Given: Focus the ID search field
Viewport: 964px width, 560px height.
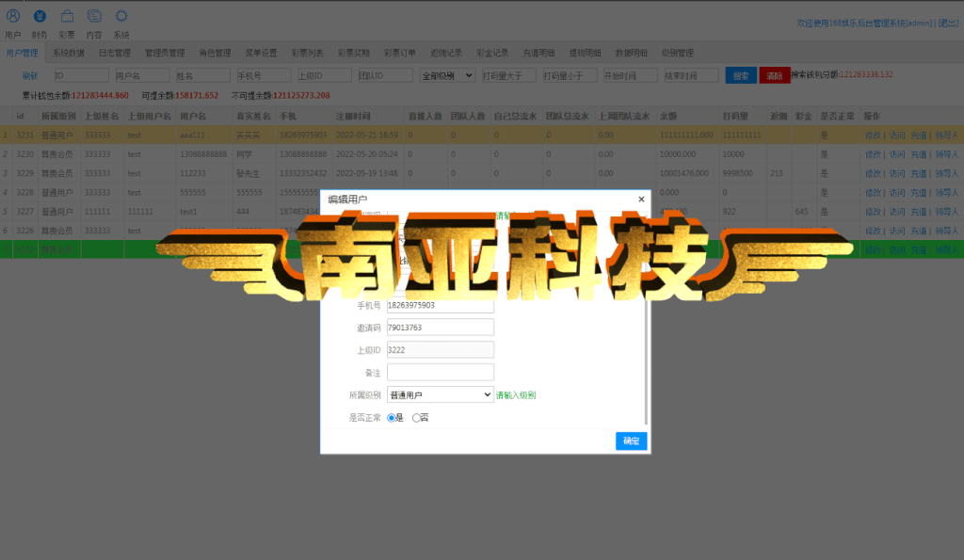Looking at the screenshot, I should click(x=81, y=75).
